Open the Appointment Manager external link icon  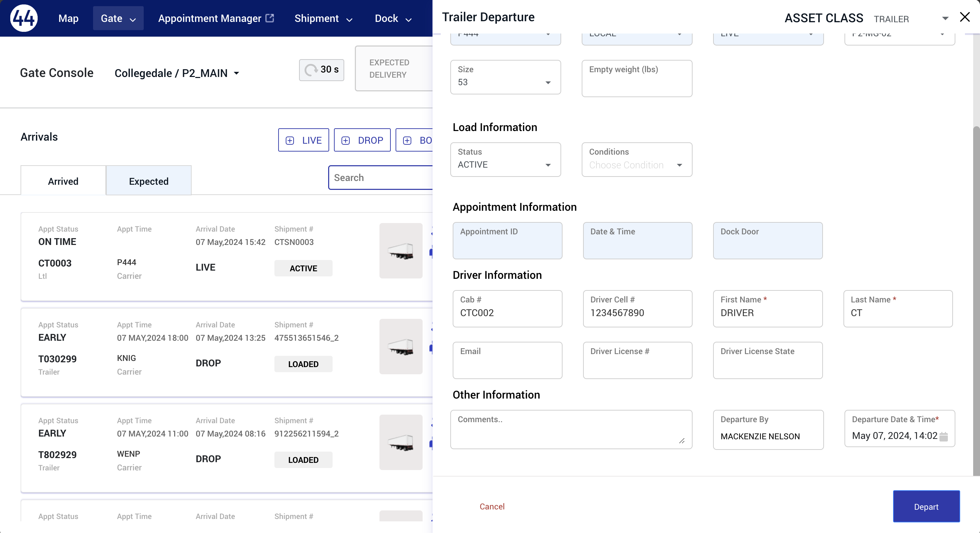(270, 18)
